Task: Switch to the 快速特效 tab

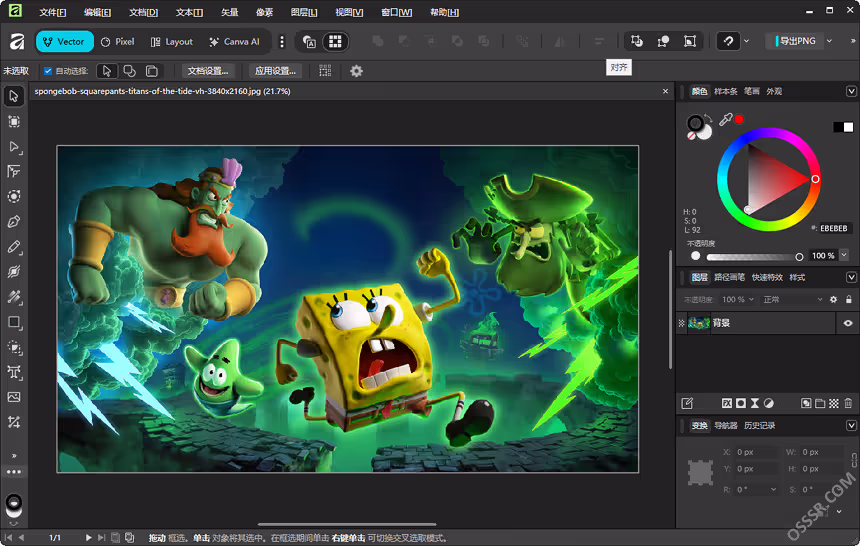Action: coord(767,278)
